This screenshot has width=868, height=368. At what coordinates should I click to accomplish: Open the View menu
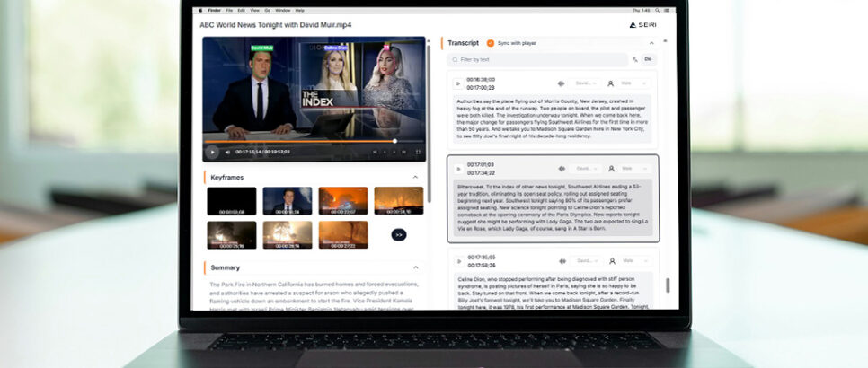pos(254,10)
